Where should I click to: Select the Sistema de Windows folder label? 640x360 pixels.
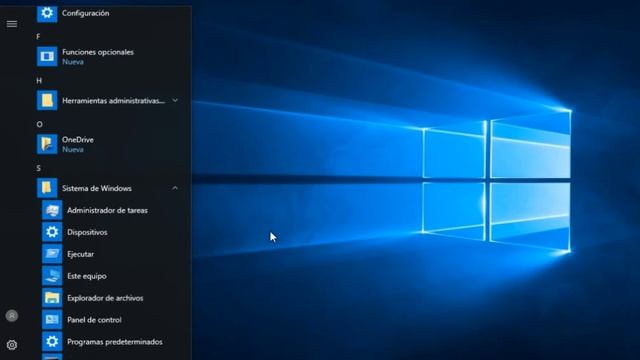coord(97,188)
